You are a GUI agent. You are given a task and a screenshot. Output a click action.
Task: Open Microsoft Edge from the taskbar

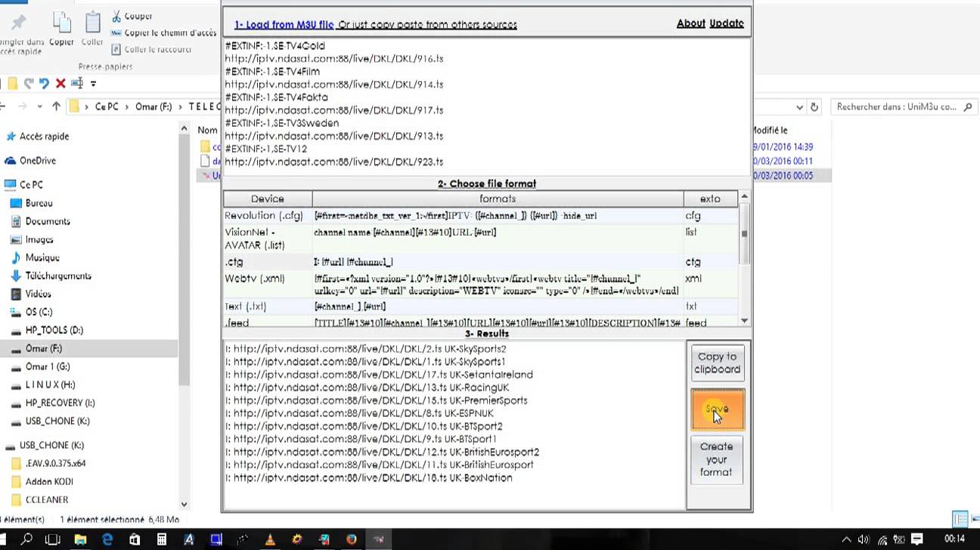point(107,539)
